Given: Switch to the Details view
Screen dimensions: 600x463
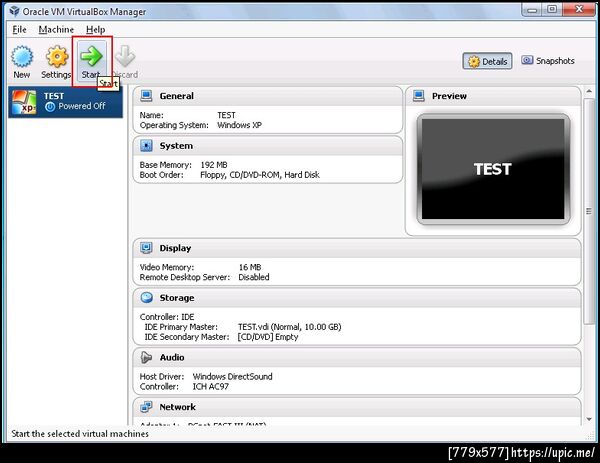Looking at the screenshot, I should (x=487, y=61).
